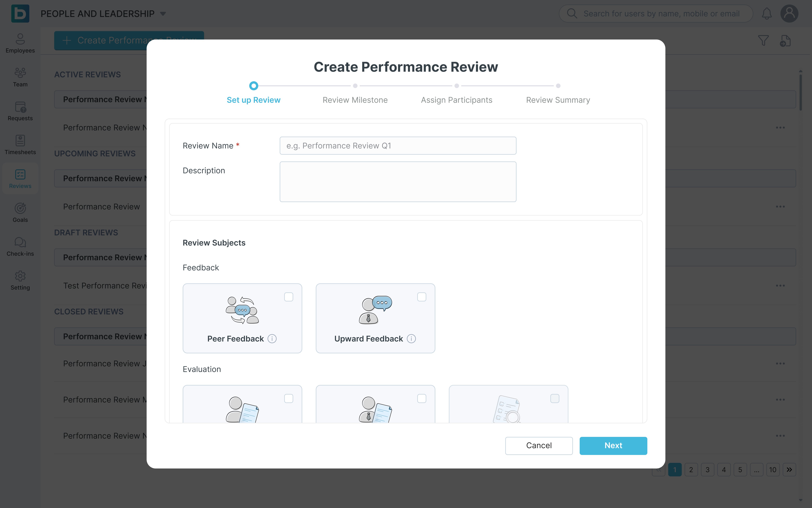This screenshot has width=812, height=508.
Task: Click the Peer Feedback illustration
Action: click(x=242, y=310)
